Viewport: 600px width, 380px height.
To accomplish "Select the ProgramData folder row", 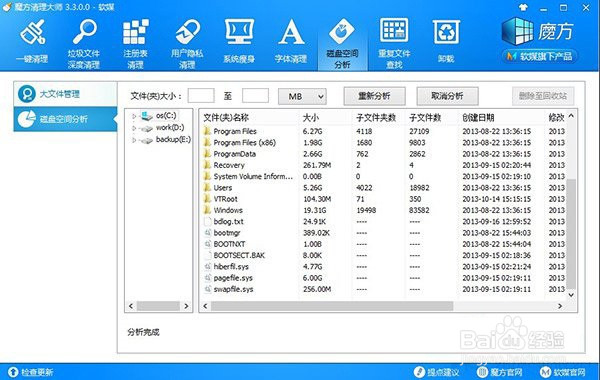I will (383, 154).
